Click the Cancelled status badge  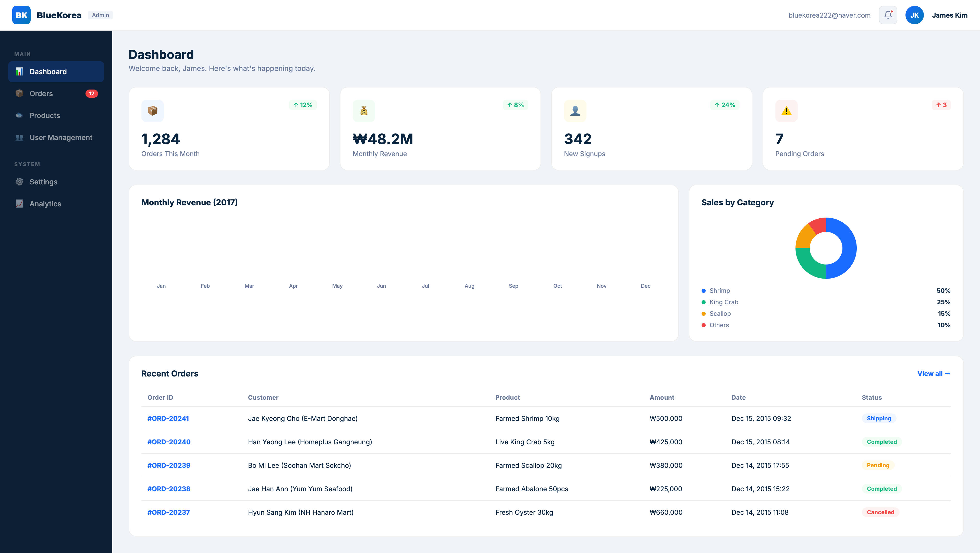pyautogui.click(x=880, y=512)
